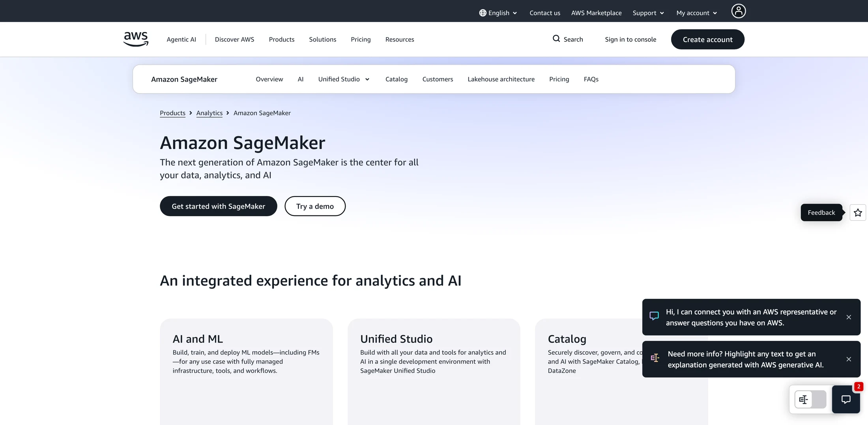This screenshot has height=425, width=868.
Task: Switch to the Overview tab
Action: click(269, 79)
